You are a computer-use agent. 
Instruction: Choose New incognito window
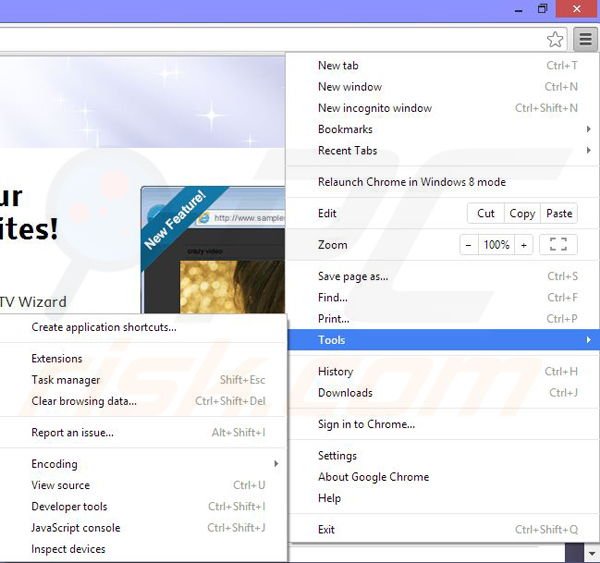point(442,108)
